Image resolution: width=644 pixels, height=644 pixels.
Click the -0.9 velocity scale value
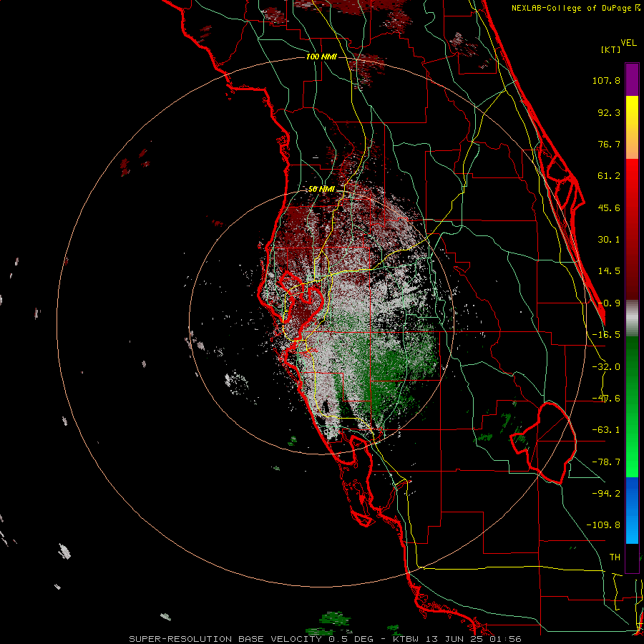pos(609,303)
